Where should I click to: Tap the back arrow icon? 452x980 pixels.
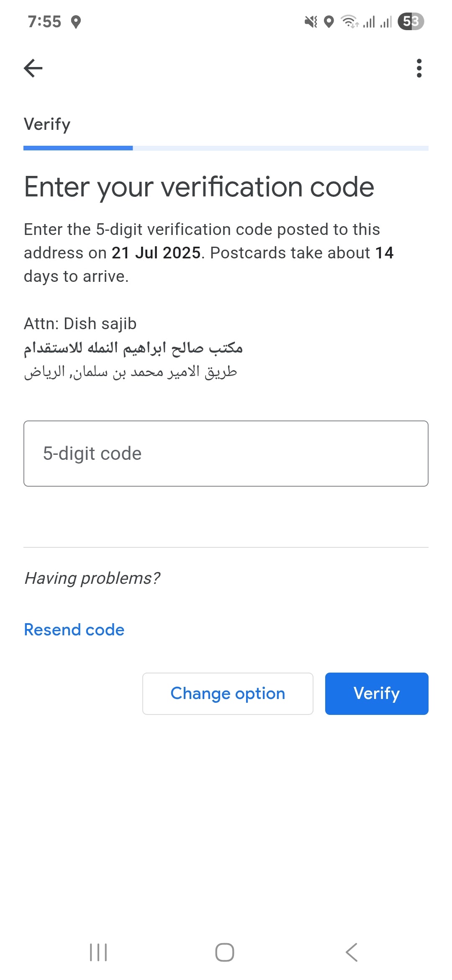33,68
